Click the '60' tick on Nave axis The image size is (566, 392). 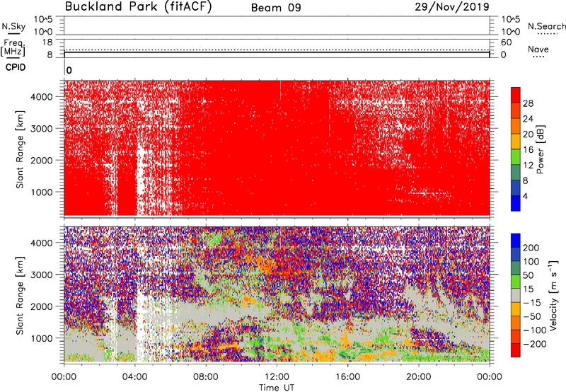tap(506, 42)
